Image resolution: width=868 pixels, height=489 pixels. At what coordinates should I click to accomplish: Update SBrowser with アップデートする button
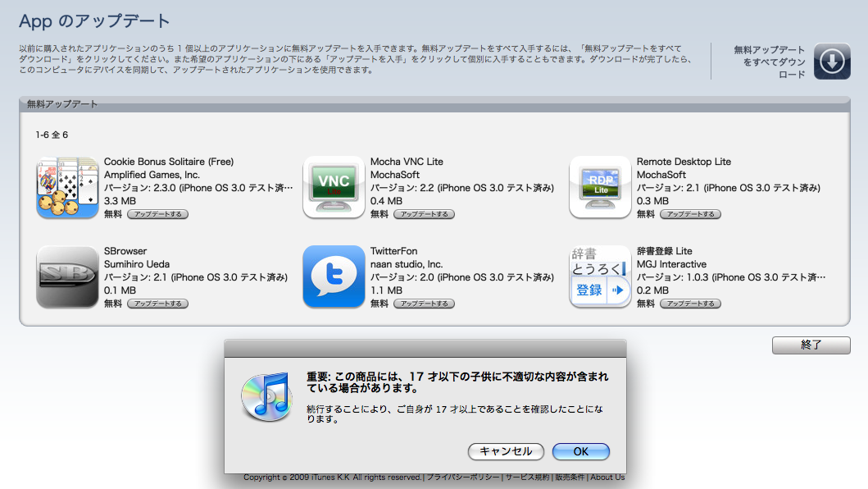pos(157,304)
